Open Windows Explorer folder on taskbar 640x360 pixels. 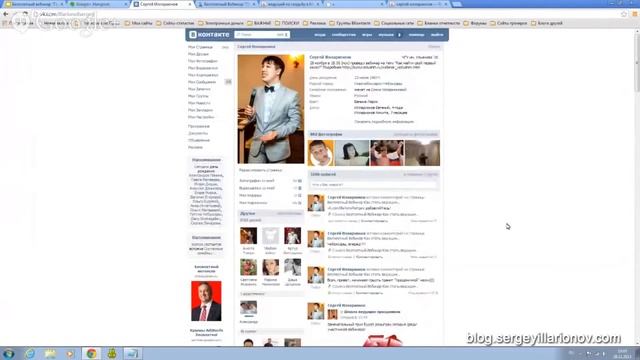[50, 353]
